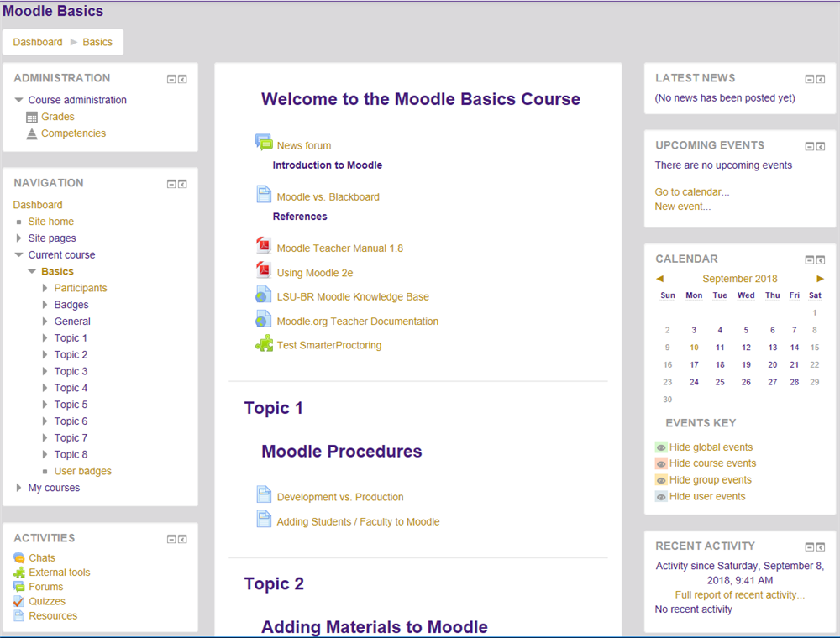The height and width of the screenshot is (638, 840).
Task: Toggle Hide course events eye icon
Action: click(x=661, y=463)
